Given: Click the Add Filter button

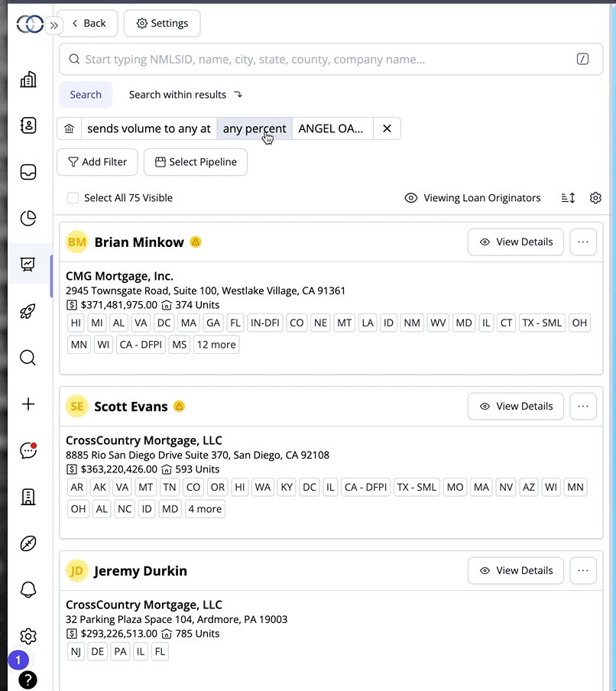Looking at the screenshot, I should (x=97, y=162).
